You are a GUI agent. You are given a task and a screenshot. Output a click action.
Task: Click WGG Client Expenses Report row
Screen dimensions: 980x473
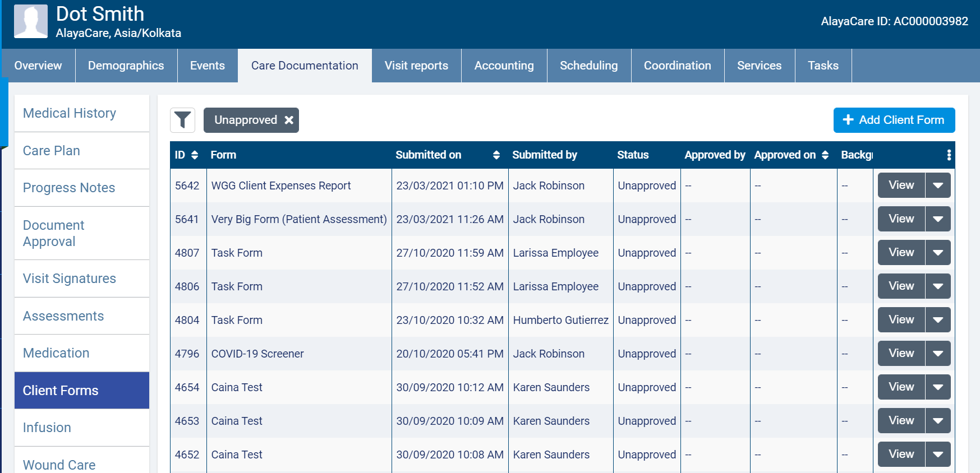[281, 186]
